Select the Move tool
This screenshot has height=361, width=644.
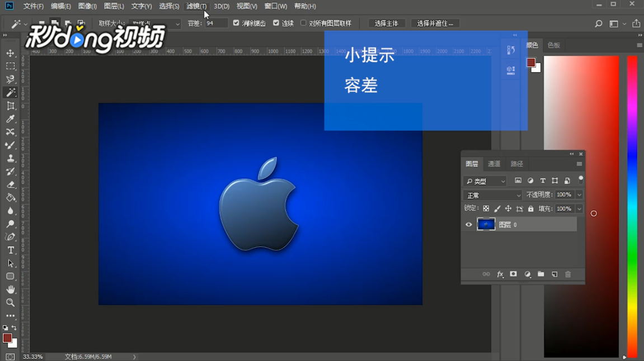(11, 53)
